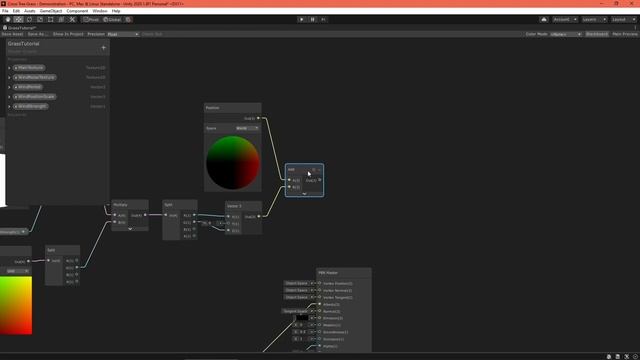Click status bar cache server icon
Image resolution: width=640 pixels, height=360 pixels.
point(618,356)
